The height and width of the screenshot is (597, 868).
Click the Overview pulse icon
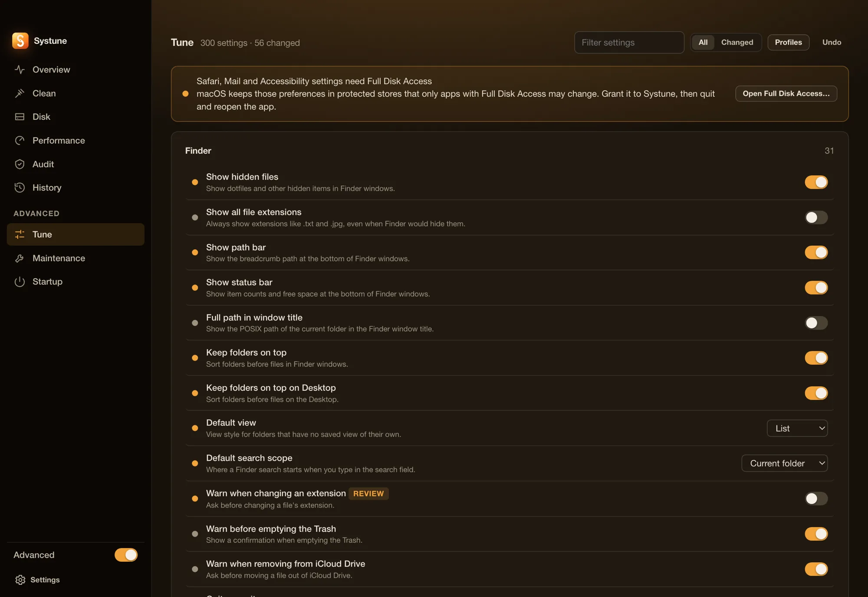click(20, 69)
